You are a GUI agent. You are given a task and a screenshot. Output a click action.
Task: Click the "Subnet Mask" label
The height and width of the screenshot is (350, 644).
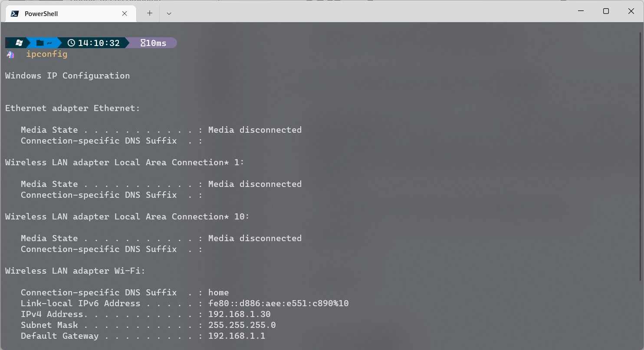tap(49, 325)
